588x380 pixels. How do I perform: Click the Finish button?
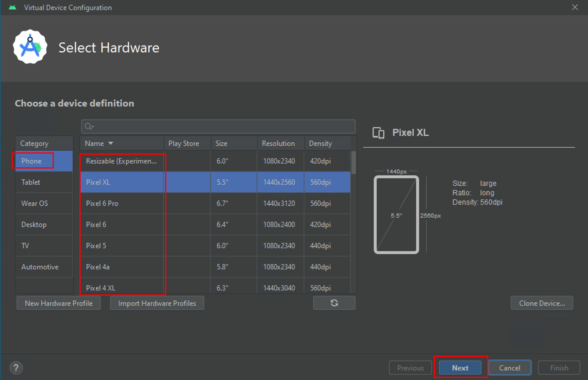(559, 368)
